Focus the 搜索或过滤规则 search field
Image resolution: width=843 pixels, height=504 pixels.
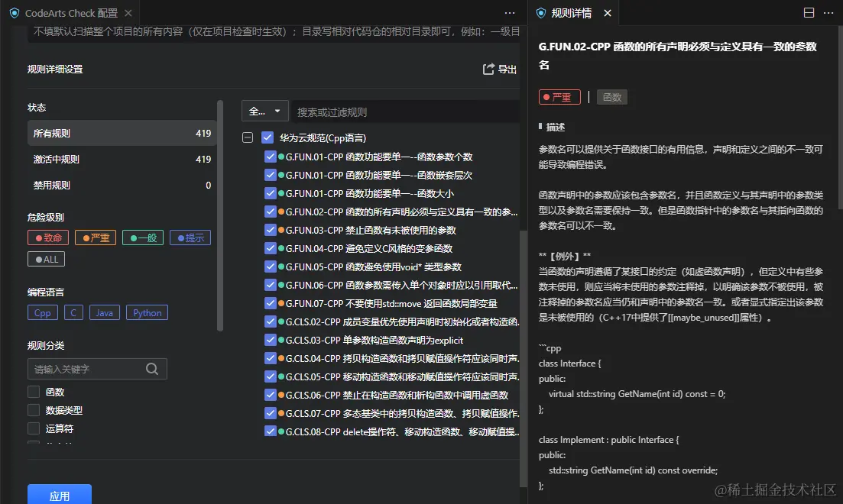406,111
